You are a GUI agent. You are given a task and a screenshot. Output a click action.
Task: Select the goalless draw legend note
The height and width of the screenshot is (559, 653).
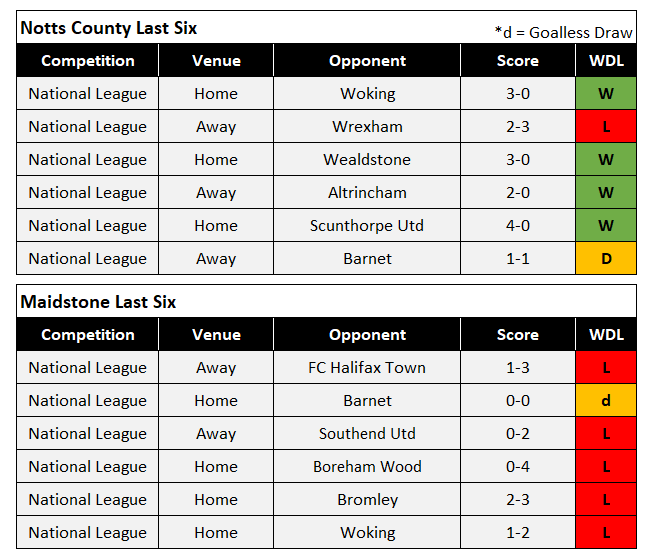coord(563,32)
